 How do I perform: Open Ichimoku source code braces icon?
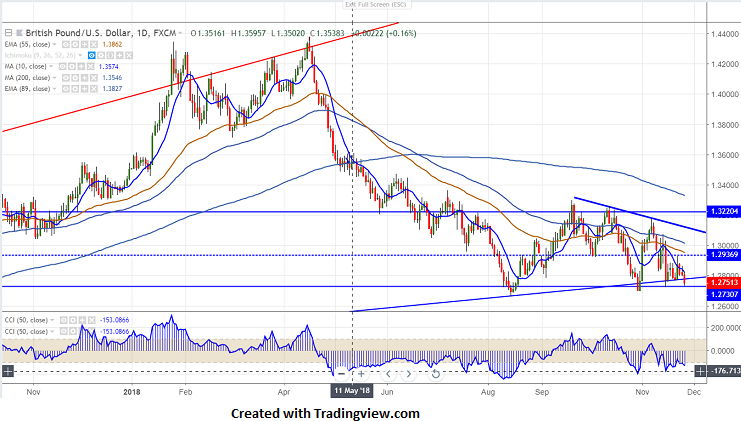[x=110, y=55]
